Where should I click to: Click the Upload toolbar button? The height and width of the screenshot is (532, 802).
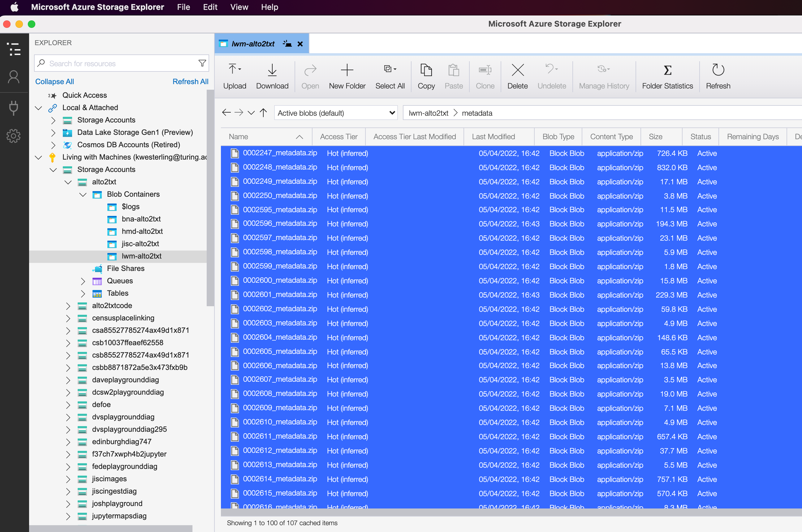[235, 77]
